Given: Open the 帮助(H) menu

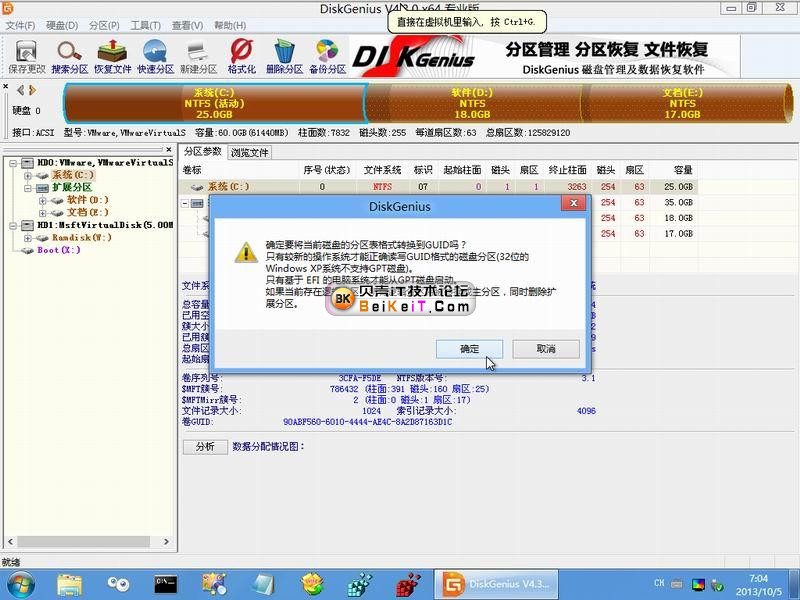Looking at the screenshot, I should point(230,26).
